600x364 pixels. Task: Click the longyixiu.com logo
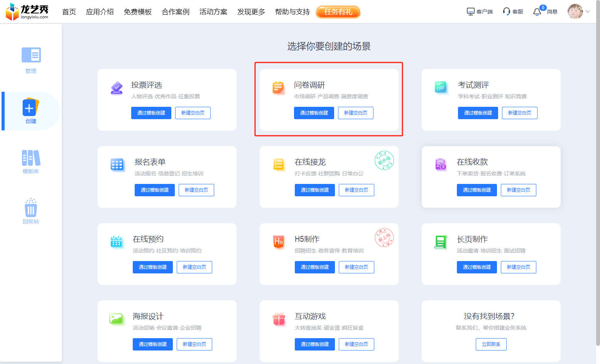pos(27,12)
